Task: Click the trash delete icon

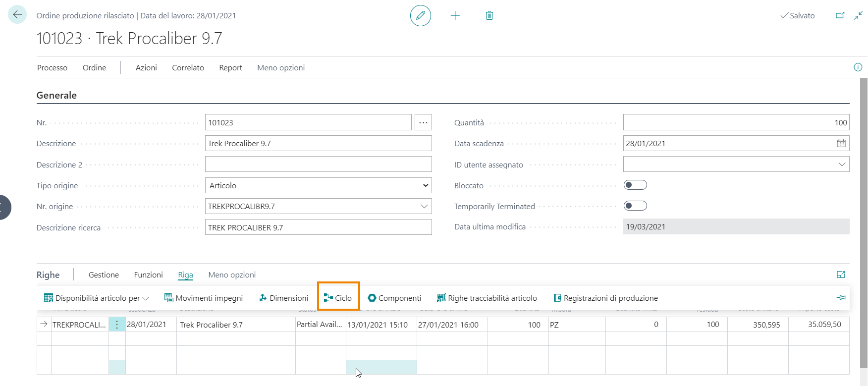Action: [489, 16]
